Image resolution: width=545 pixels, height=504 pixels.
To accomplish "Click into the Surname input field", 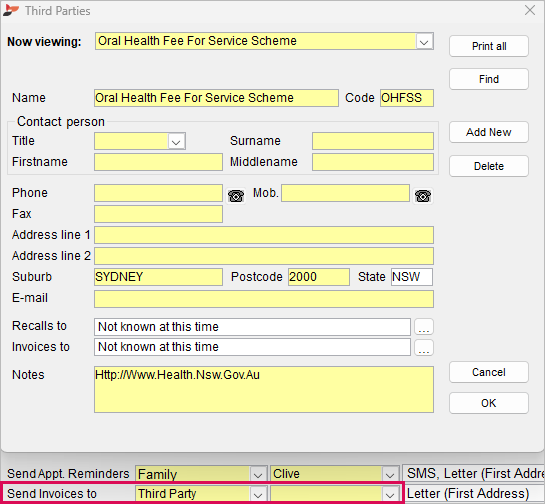I will 373,141.
